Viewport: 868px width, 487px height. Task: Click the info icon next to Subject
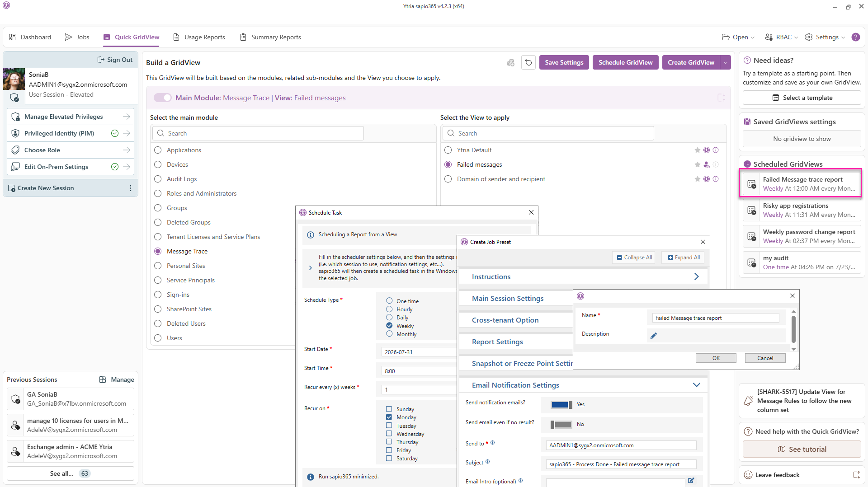[x=487, y=462]
